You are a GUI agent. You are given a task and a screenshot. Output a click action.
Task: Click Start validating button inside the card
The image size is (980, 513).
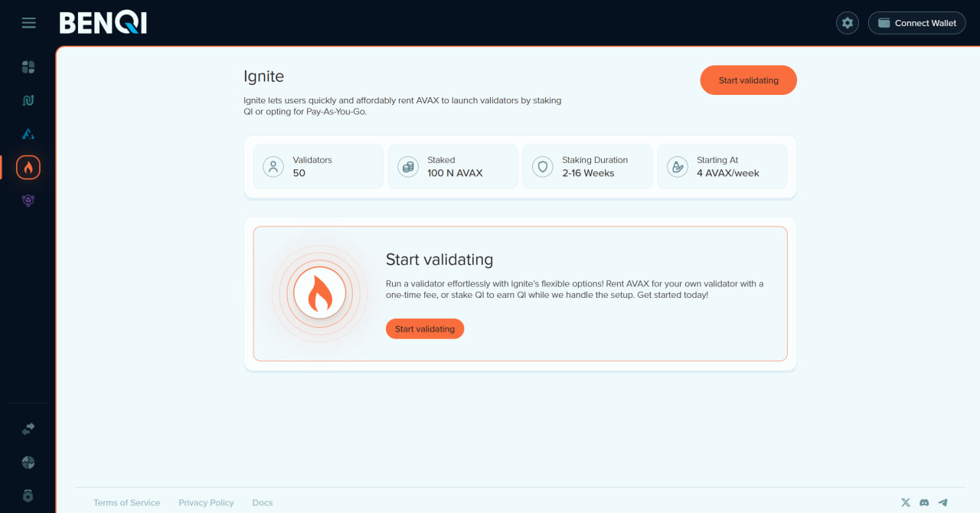pyautogui.click(x=425, y=329)
